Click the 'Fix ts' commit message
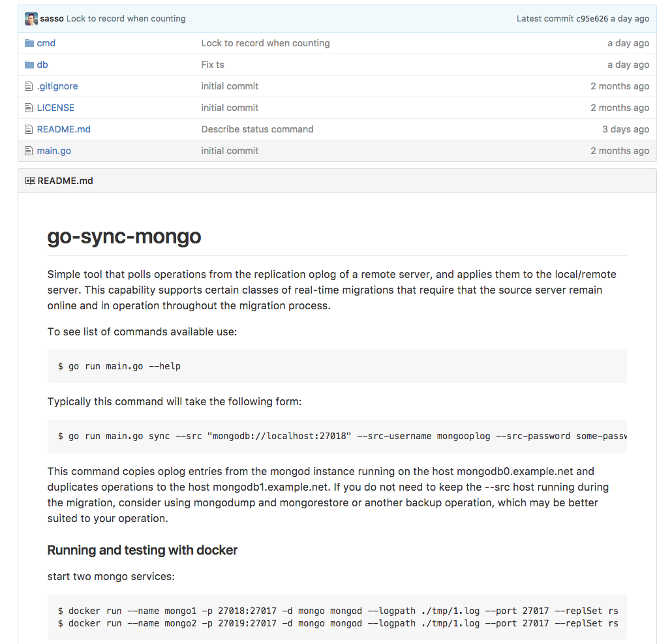 (x=213, y=64)
